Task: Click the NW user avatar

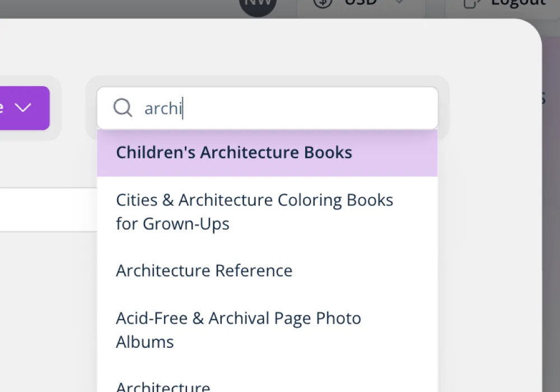Action: (x=258, y=4)
